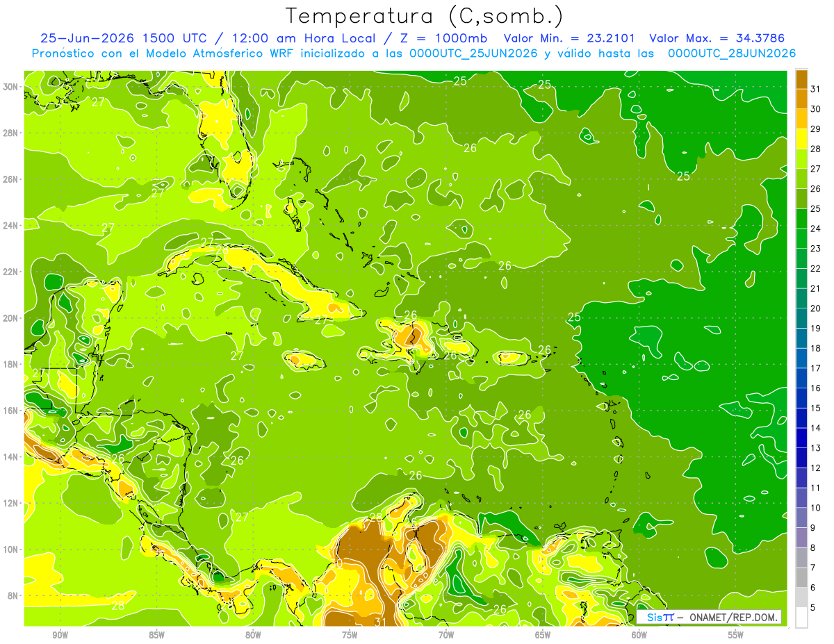The height and width of the screenshot is (644, 834).
Task: Click the 65W longitude axis label
Action: (543, 635)
